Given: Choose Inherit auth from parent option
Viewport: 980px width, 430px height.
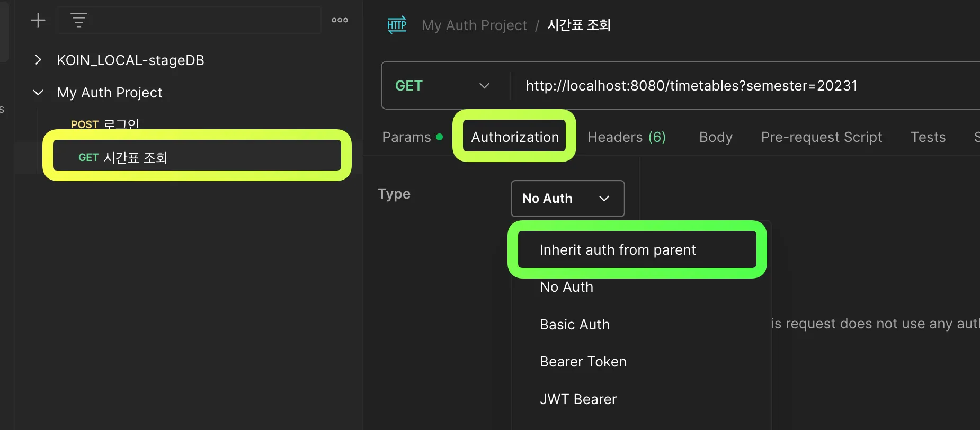Looking at the screenshot, I should 617,250.
